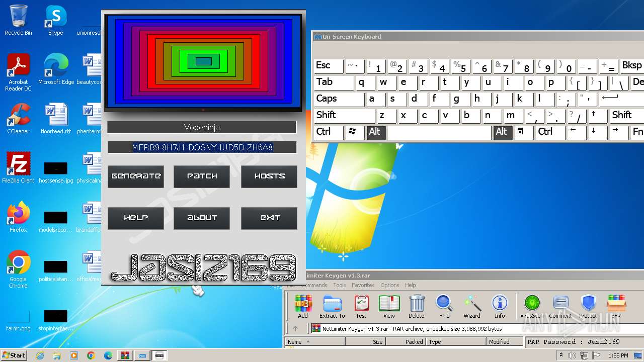Go up one level in WinRAR
Viewport: 644px width, 362px height.
pos(295,328)
